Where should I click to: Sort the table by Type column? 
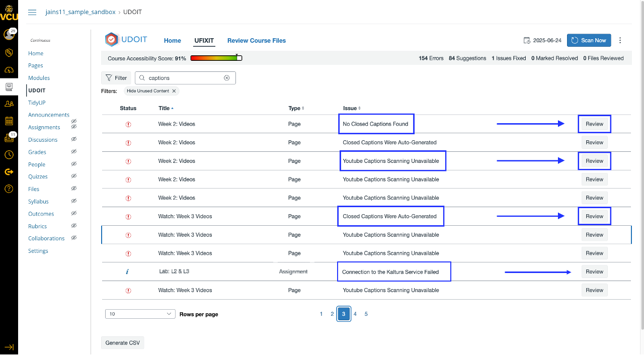(296, 108)
